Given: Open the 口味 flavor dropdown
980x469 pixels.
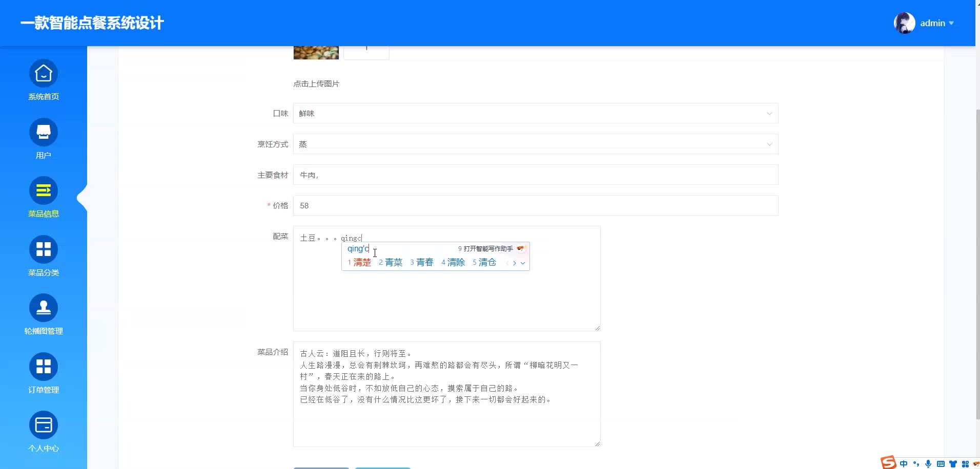Looking at the screenshot, I should pos(535,113).
